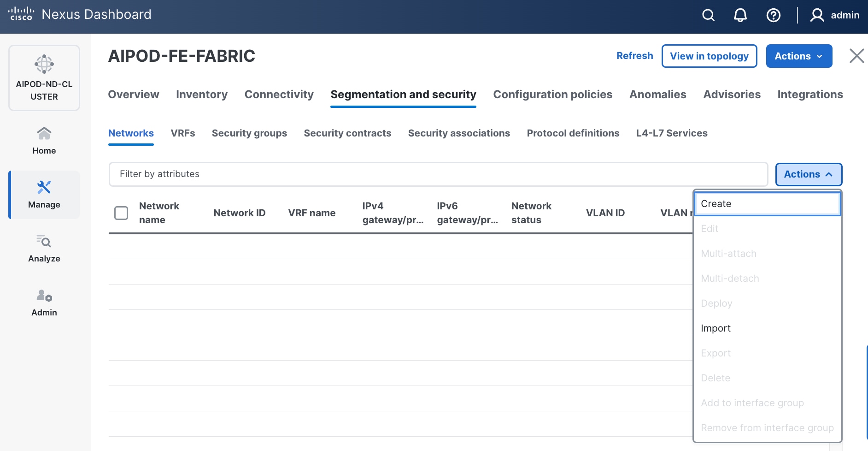
Task: Open the help question mark icon
Action: coord(773,16)
